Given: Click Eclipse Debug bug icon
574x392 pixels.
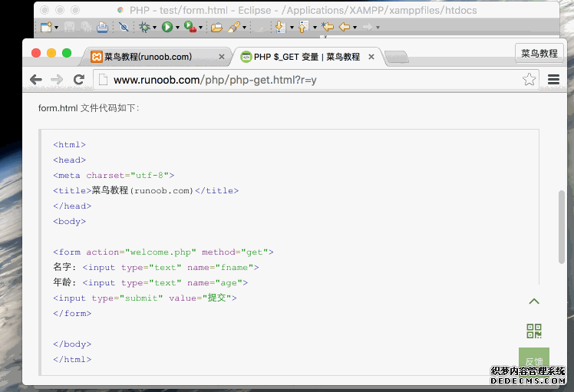Looking at the screenshot, I should (x=143, y=27).
